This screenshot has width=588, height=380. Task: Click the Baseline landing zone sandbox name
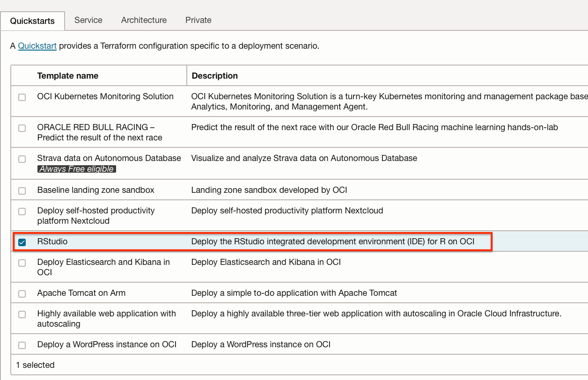tap(96, 190)
